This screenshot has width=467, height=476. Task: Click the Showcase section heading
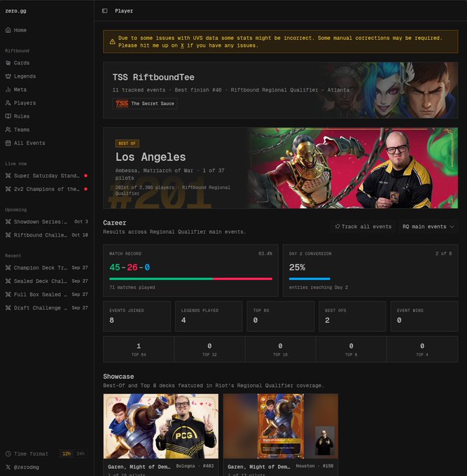click(118, 377)
